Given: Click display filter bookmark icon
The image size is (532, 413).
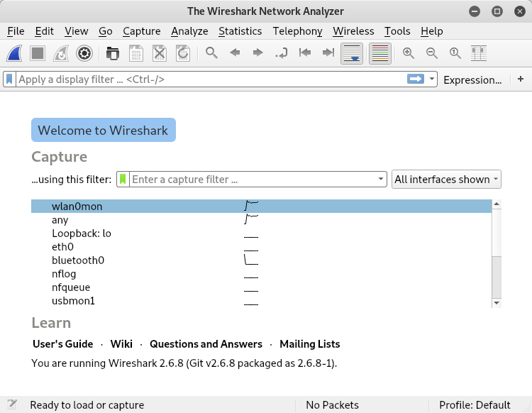Looking at the screenshot, I should pos(9,79).
